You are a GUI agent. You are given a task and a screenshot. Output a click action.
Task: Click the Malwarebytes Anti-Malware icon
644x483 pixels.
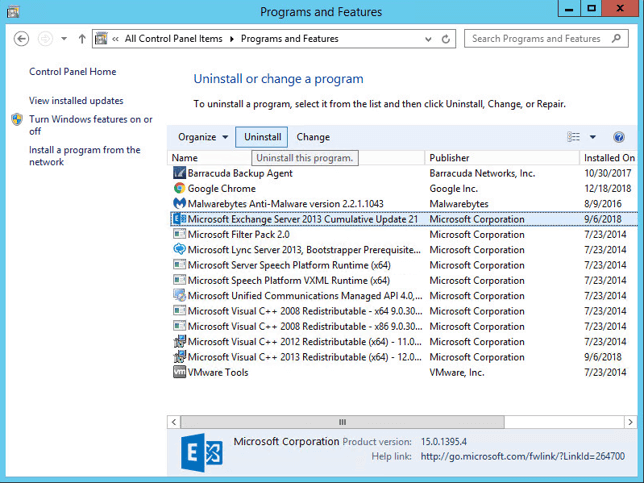[x=179, y=203]
